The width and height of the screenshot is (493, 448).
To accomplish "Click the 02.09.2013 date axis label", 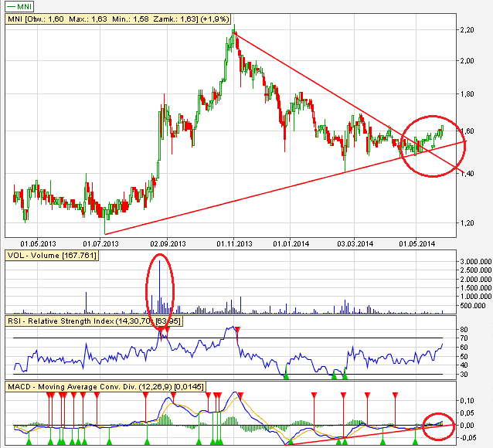I will click(168, 243).
